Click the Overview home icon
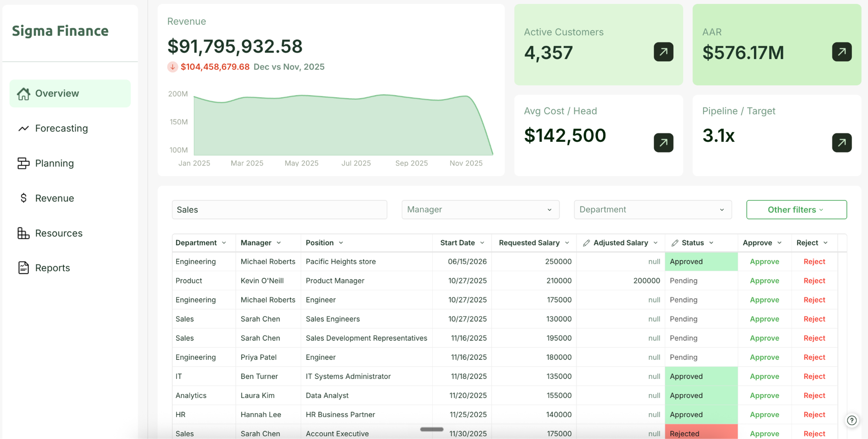The height and width of the screenshot is (439, 868). 23,94
